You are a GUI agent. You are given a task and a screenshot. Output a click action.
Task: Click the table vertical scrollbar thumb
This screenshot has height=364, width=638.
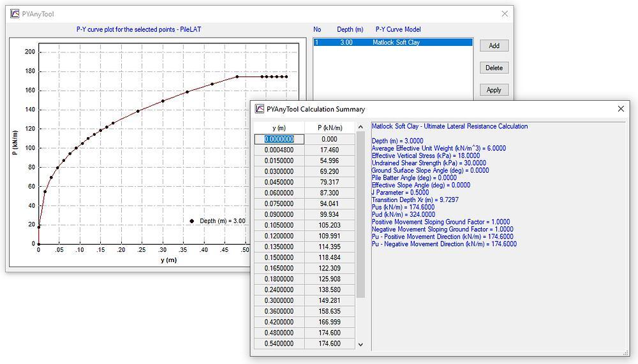coord(360,215)
